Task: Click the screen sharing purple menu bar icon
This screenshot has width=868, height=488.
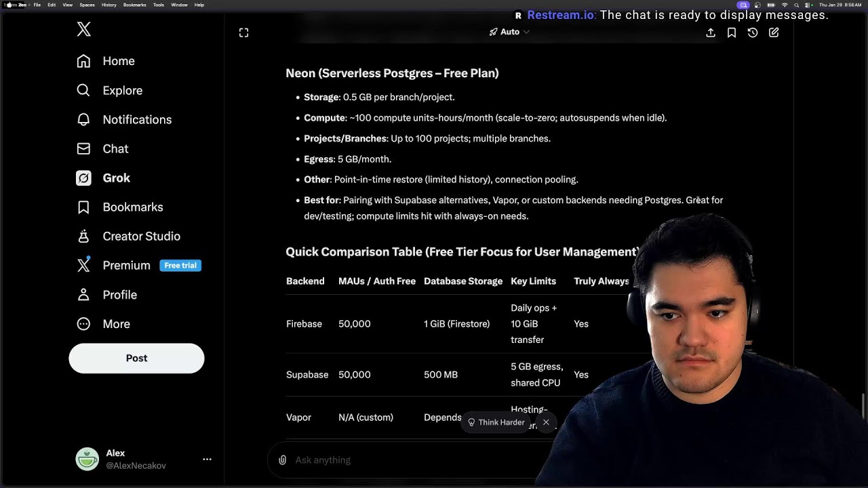Action: tap(743, 5)
